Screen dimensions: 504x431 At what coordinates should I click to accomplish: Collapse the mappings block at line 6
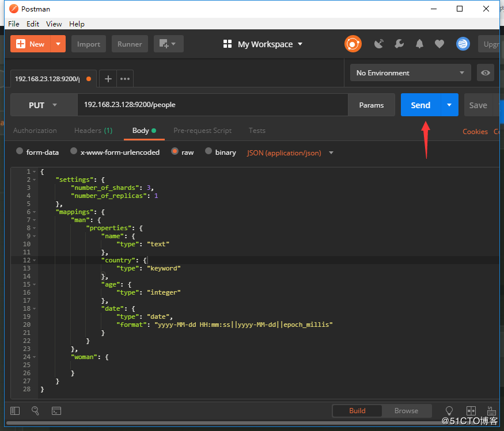[34, 212]
